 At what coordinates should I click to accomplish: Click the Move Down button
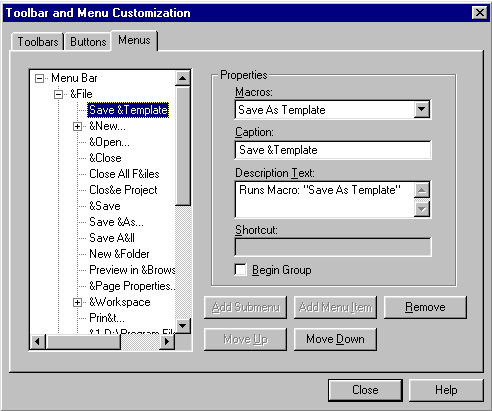coord(335,339)
